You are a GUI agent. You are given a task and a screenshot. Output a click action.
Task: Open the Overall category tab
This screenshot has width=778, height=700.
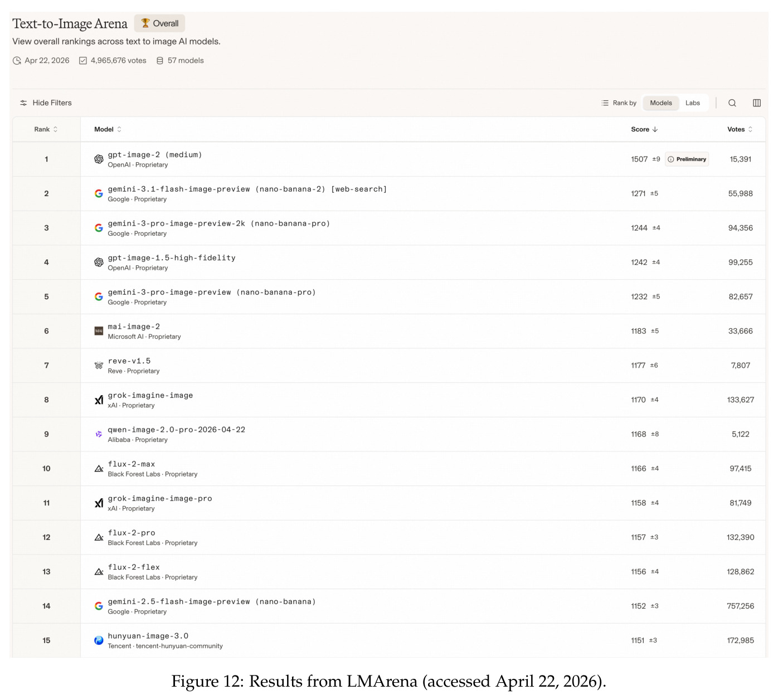[x=159, y=23]
